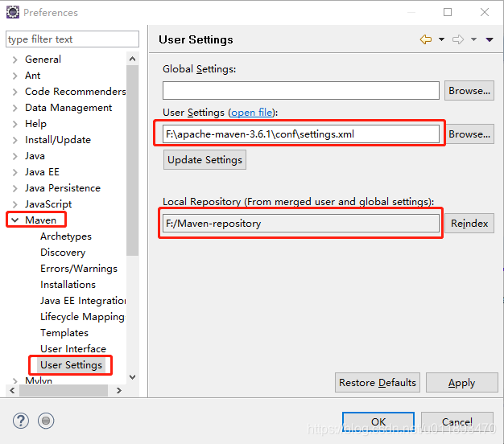
Task: Click the tree vertical scrollbar thumb
Action: [x=132, y=161]
